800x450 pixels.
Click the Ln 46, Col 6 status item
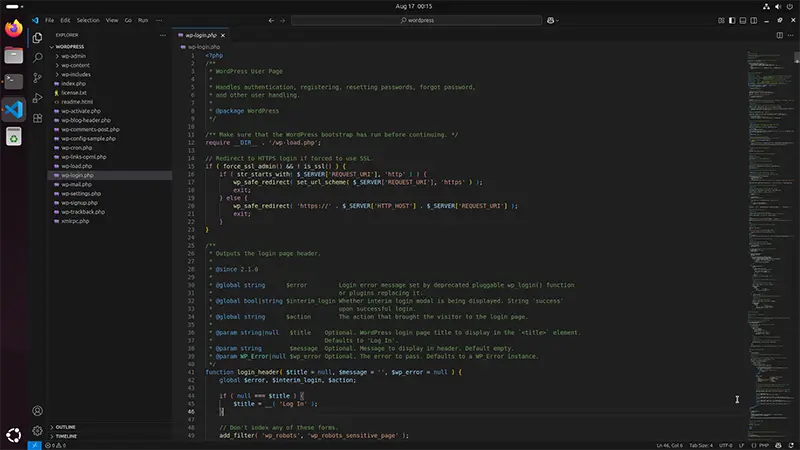pyautogui.click(x=669, y=445)
